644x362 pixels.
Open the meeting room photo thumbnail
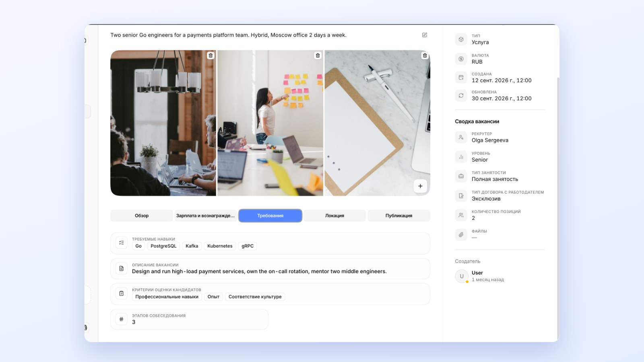pyautogui.click(x=163, y=123)
